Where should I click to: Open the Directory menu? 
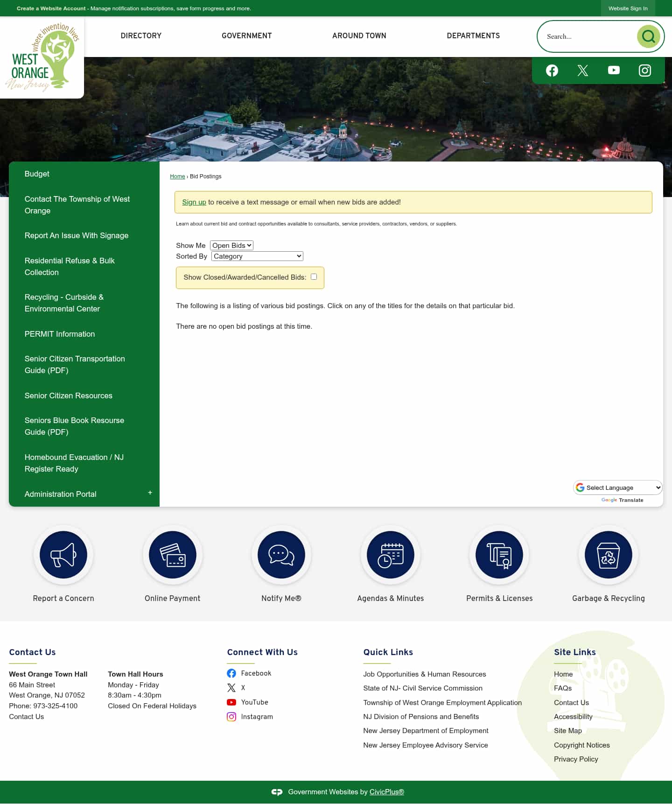point(141,35)
